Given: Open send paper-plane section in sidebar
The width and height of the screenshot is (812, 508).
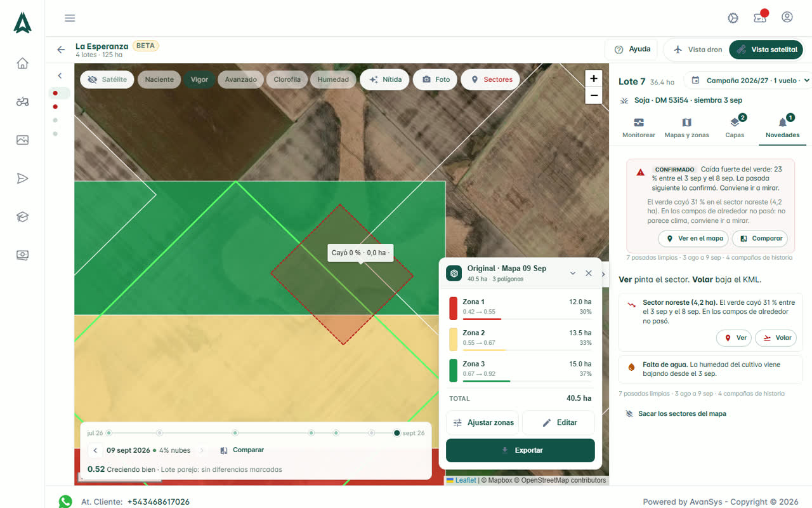Looking at the screenshot, I should point(22,178).
